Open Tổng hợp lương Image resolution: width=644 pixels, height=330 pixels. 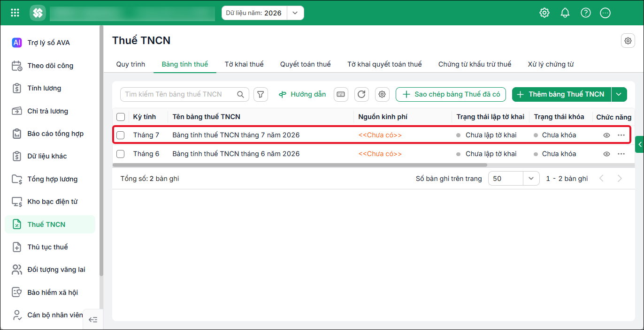[51, 179]
